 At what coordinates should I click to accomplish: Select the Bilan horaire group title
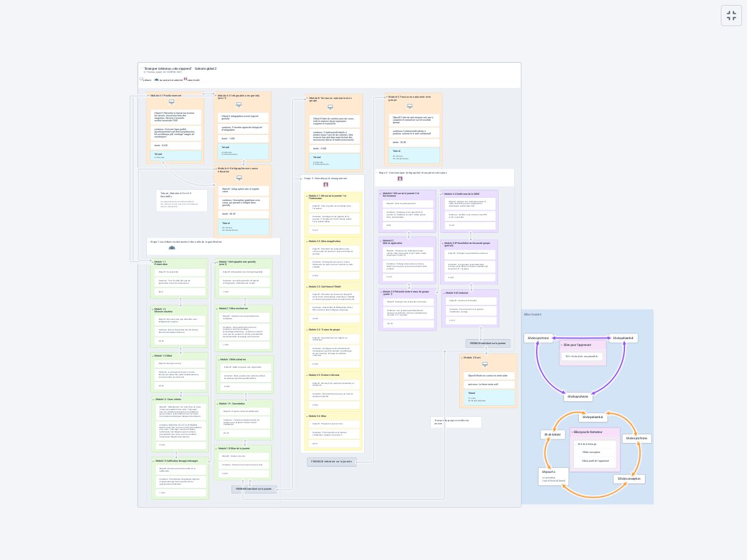532,314
